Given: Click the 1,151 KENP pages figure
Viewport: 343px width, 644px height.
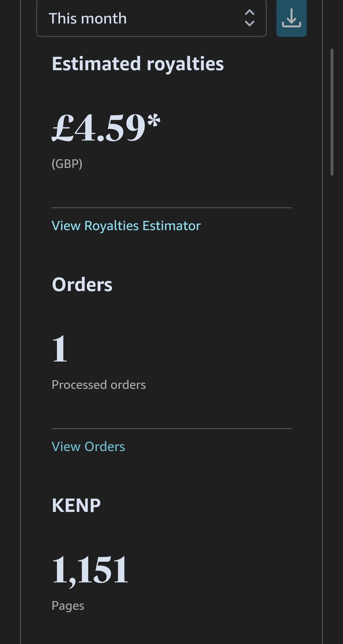Looking at the screenshot, I should pyautogui.click(x=90, y=570).
